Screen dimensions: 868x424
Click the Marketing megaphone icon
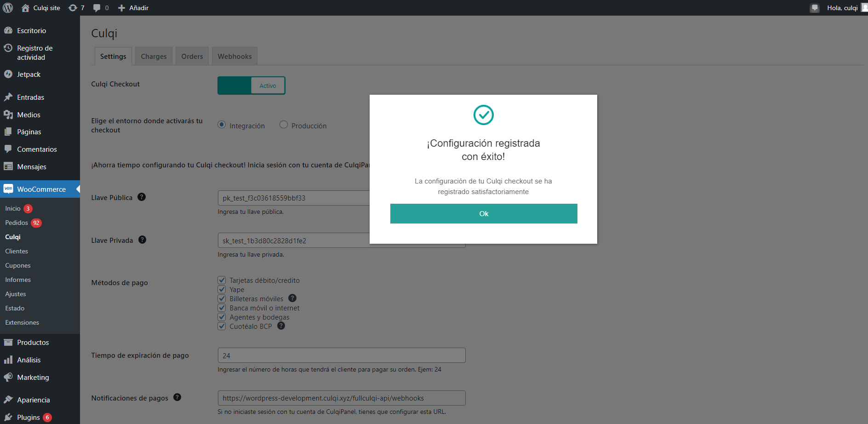(8, 377)
